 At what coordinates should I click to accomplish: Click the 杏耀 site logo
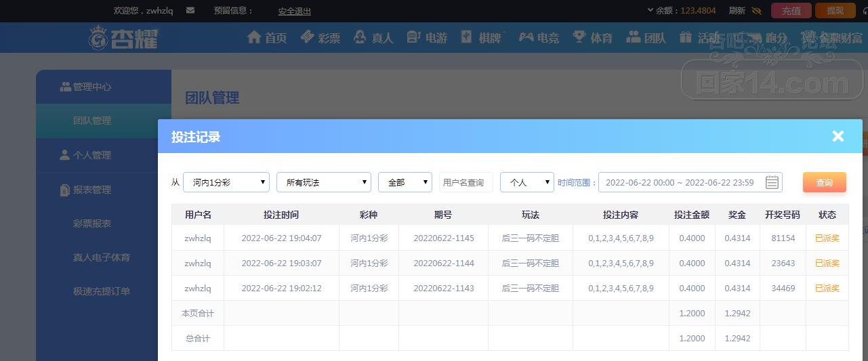pos(123,38)
